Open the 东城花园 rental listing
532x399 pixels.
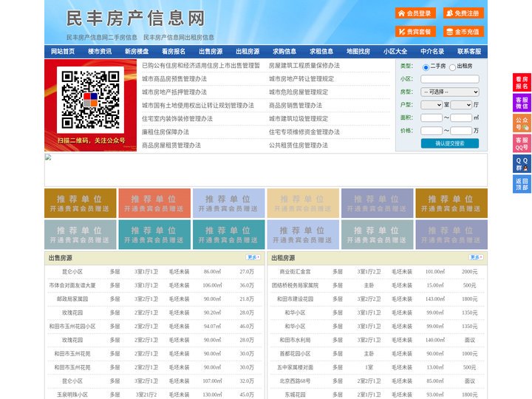pos(295,395)
